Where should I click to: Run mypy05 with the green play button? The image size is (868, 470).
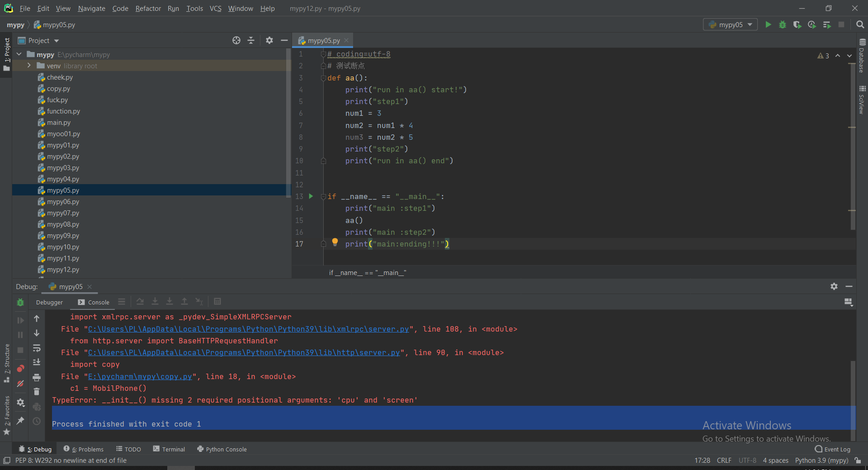click(768, 24)
